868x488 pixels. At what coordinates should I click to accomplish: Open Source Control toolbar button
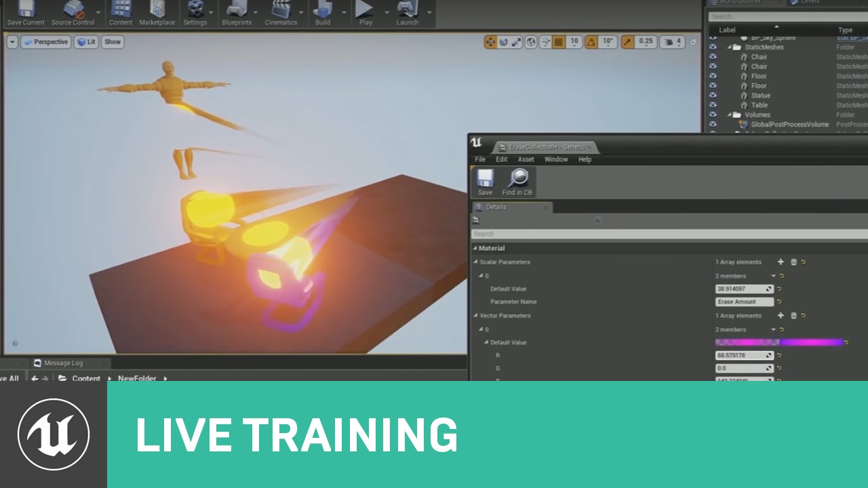click(73, 14)
